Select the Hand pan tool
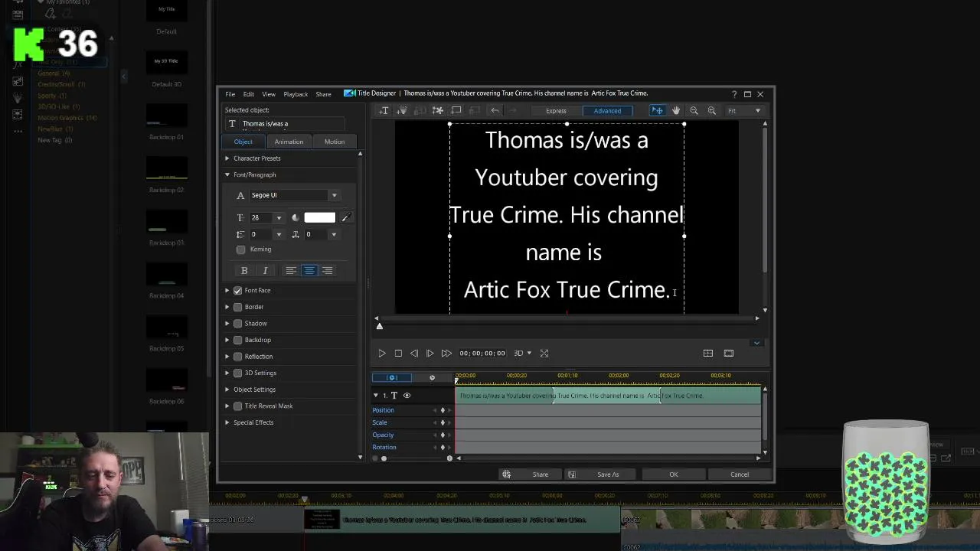Image resolution: width=980 pixels, height=551 pixels. tap(676, 111)
